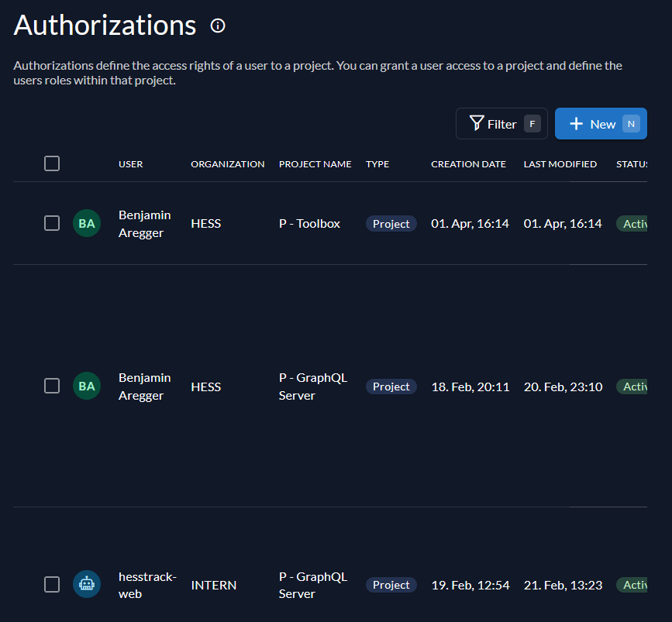Tick checkbox for Benjamin's P - GraphQL Server row
Viewport: 672px width, 622px height.
pos(52,387)
